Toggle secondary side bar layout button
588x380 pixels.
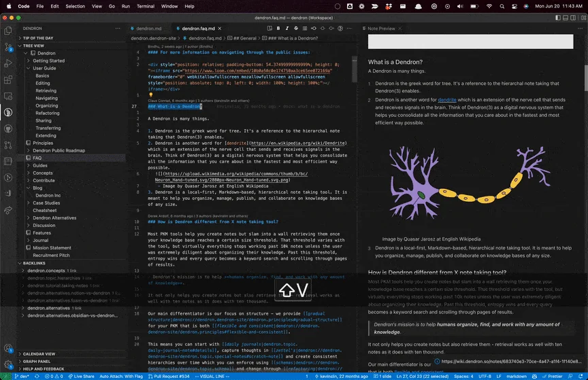pos(573,18)
